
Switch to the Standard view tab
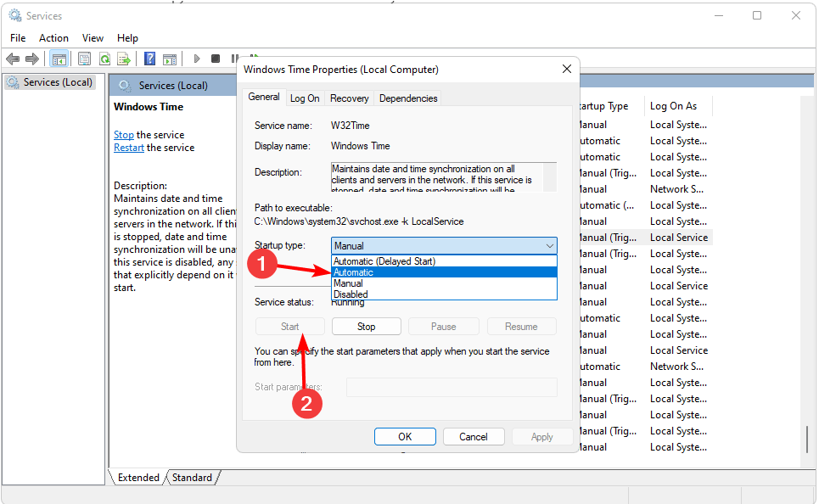coord(192,478)
